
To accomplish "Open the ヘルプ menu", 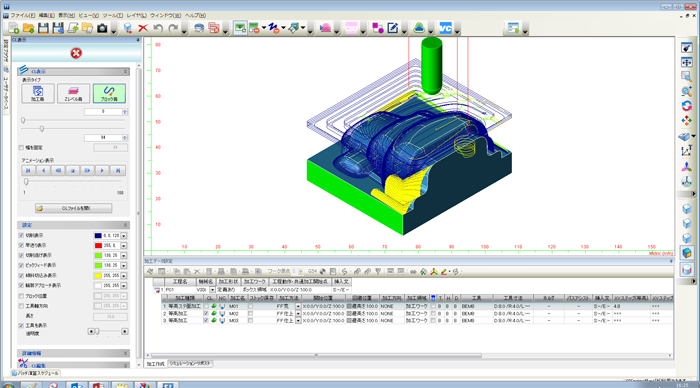I will point(195,15).
